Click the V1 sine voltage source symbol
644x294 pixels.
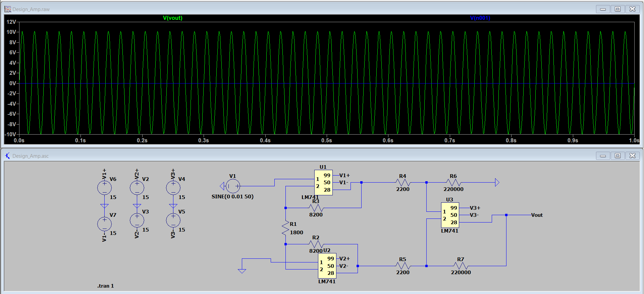233,186
